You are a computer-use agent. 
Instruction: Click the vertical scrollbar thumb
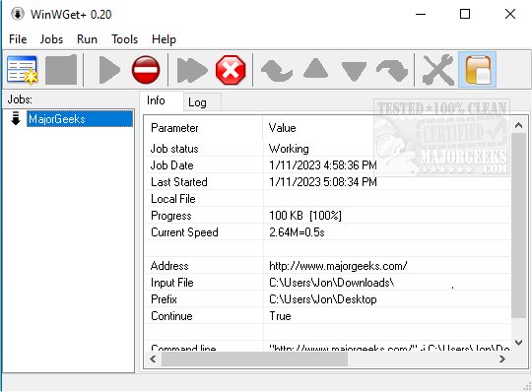point(518,226)
